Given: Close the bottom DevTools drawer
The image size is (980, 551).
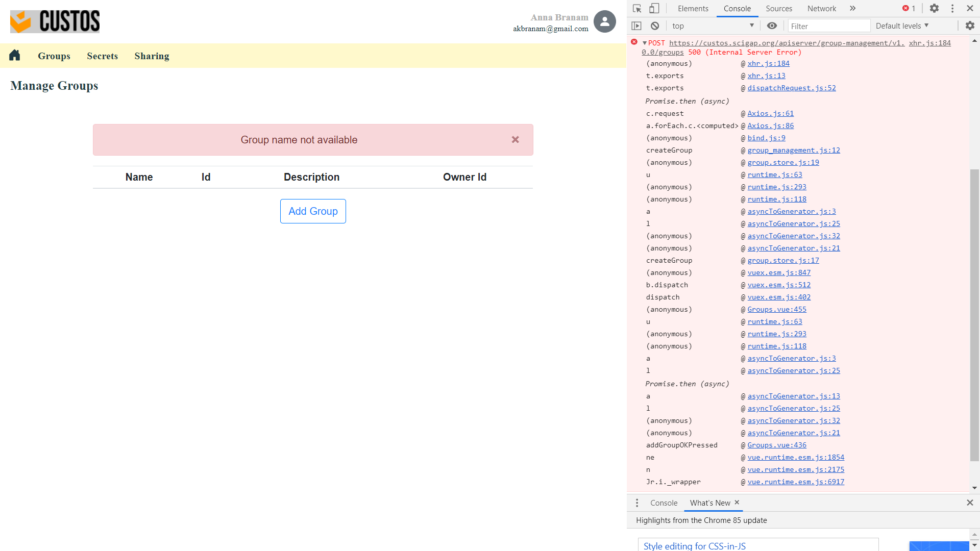Looking at the screenshot, I should pos(970,503).
